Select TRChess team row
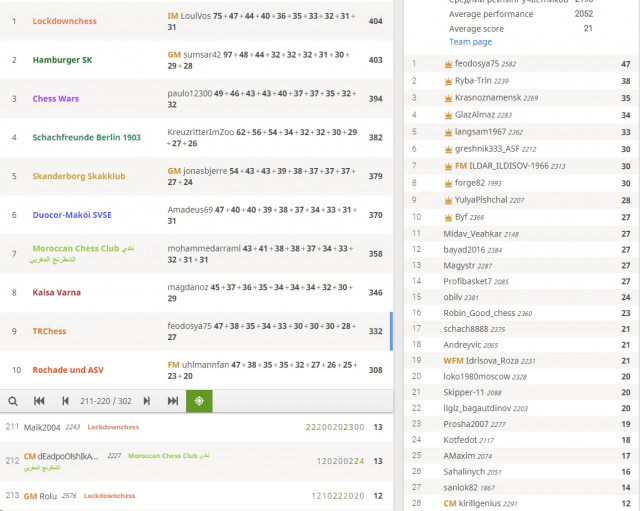The width and height of the screenshot is (640, 511). pos(196,331)
